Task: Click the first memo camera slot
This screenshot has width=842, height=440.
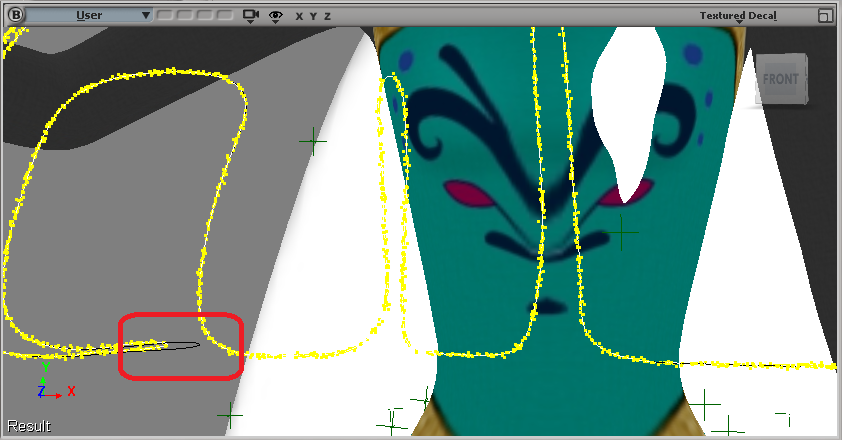Action: [165, 15]
